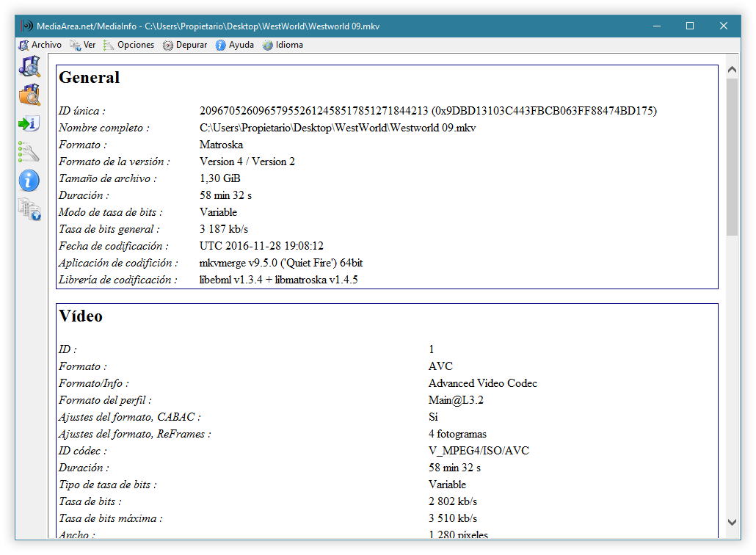This screenshot has width=756, height=555.
Task: Open the Opciones menu
Action: [x=129, y=45]
